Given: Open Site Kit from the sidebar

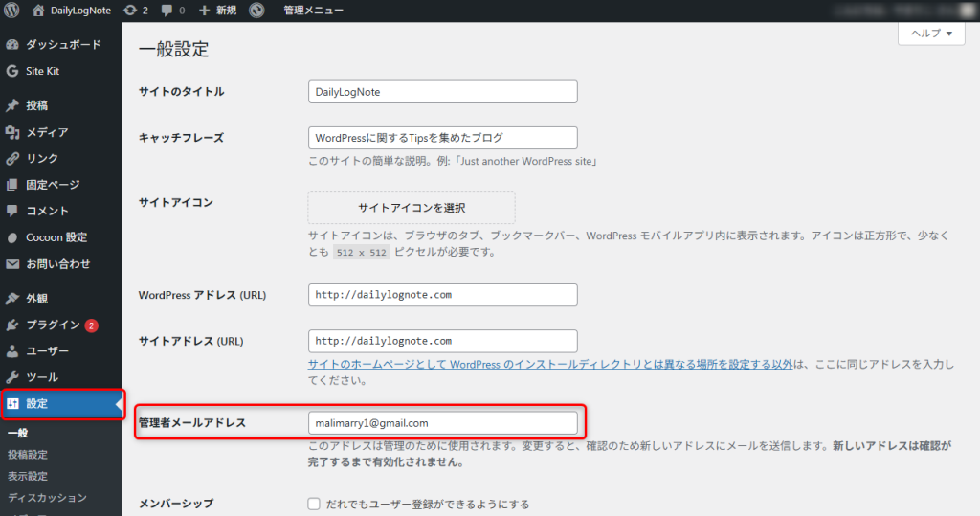Looking at the screenshot, I should click(43, 71).
